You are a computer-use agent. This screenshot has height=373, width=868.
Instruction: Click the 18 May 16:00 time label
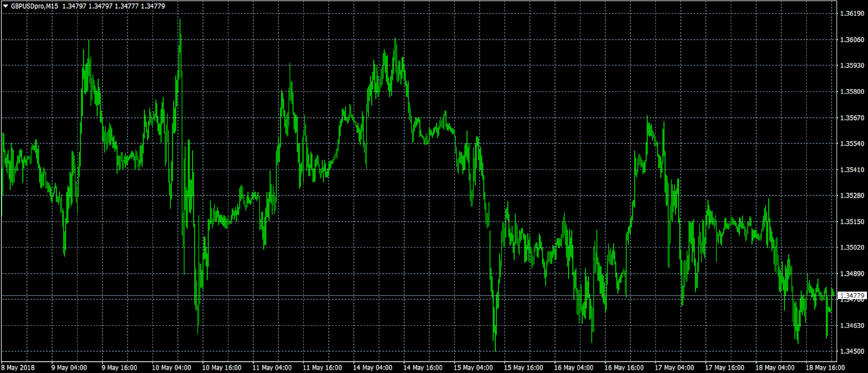coord(825,368)
